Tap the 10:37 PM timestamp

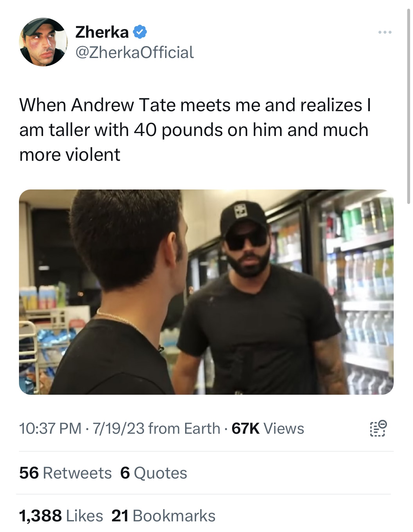51,429
